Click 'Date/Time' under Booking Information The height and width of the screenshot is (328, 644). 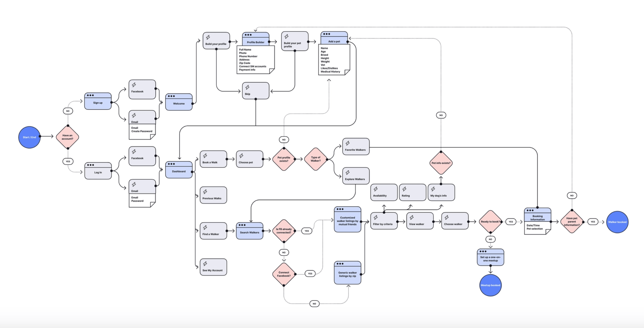point(533,225)
